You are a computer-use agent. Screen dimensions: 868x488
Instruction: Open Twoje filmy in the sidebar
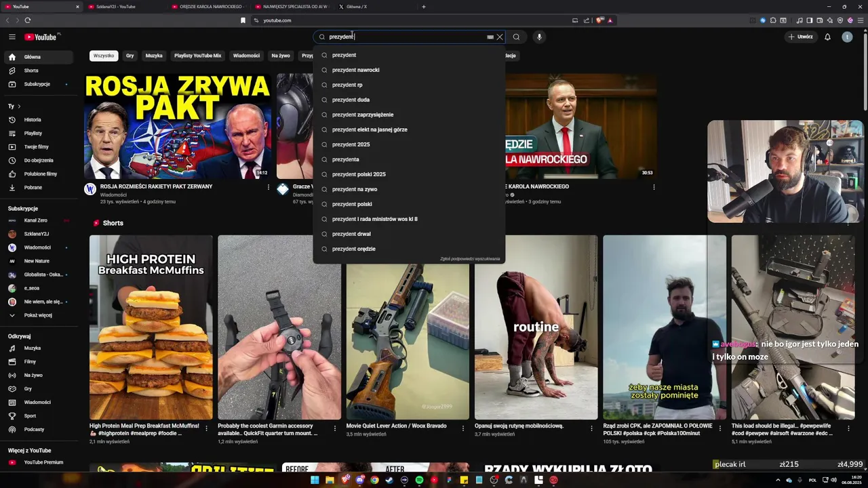click(x=38, y=146)
